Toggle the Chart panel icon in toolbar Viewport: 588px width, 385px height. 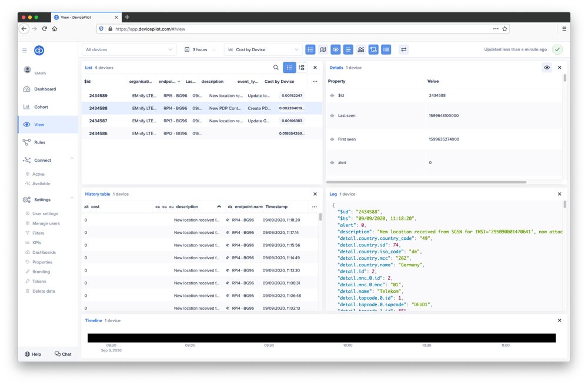[361, 49]
